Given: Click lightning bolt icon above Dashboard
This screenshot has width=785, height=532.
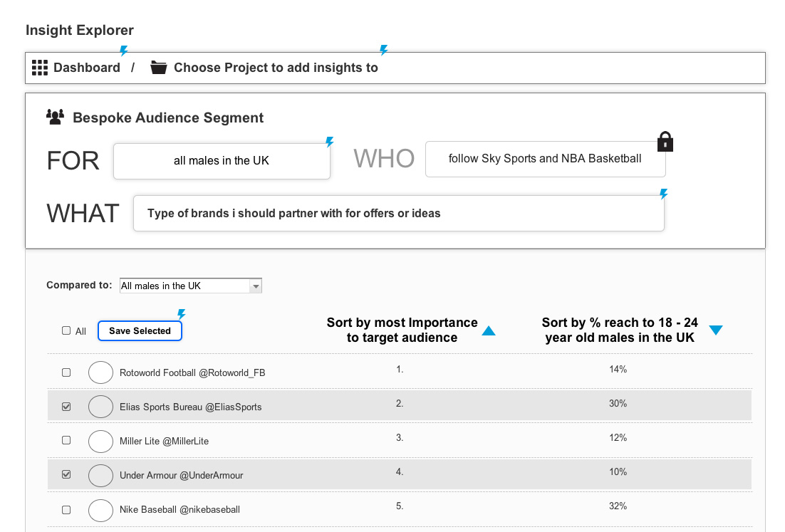Looking at the screenshot, I should tap(124, 51).
